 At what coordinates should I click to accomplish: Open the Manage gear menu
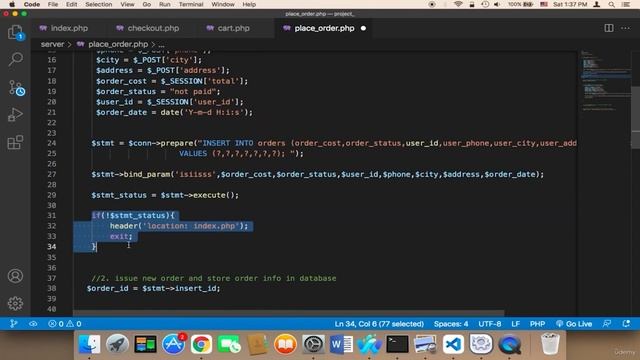16,303
